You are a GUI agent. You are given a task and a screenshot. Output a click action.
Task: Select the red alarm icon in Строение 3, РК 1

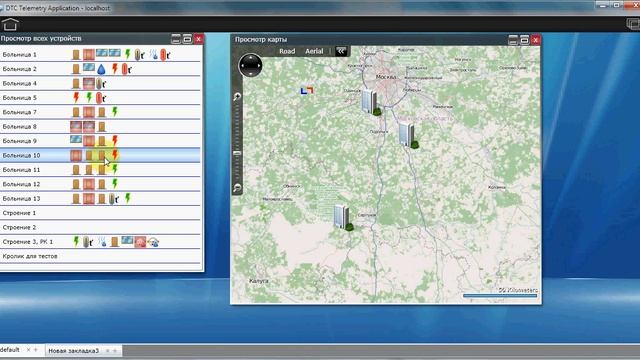pos(140,242)
